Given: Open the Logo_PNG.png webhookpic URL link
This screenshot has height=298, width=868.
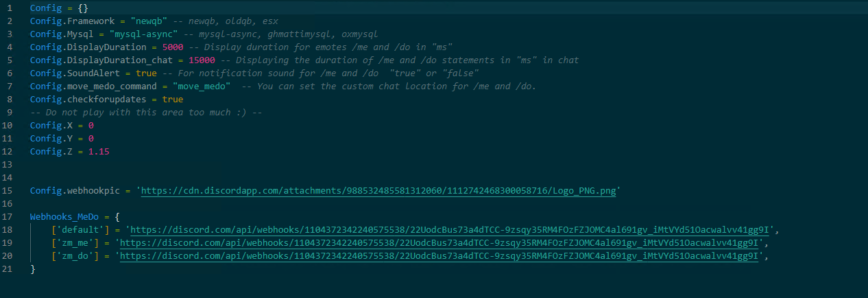Looking at the screenshot, I should [378, 190].
